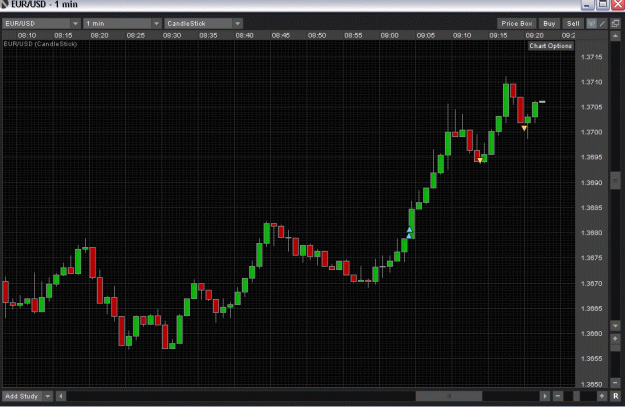The width and height of the screenshot is (625, 407).
Task: Click the vertical price scrollbar thumb
Action: tap(615, 181)
